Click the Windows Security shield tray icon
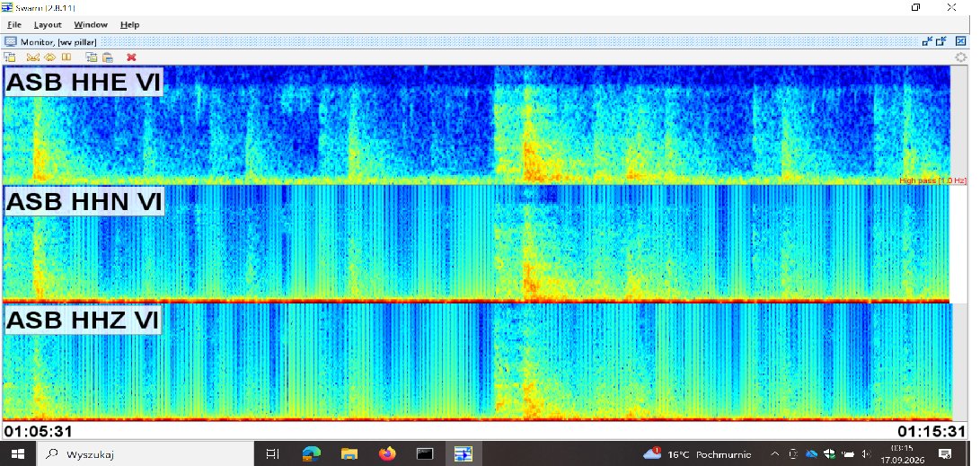Image resolution: width=980 pixels, height=466 pixels. click(x=830, y=454)
